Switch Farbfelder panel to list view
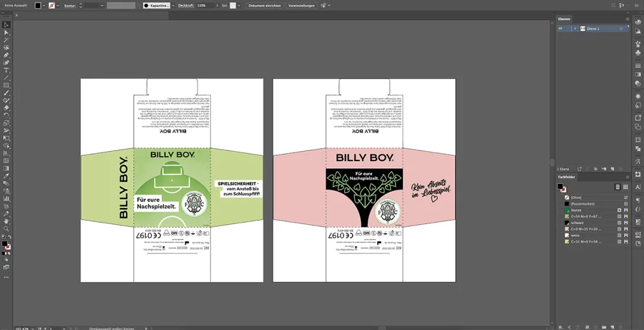Image resolution: width=644 pixels, height=330 pixels. (618, 187)
